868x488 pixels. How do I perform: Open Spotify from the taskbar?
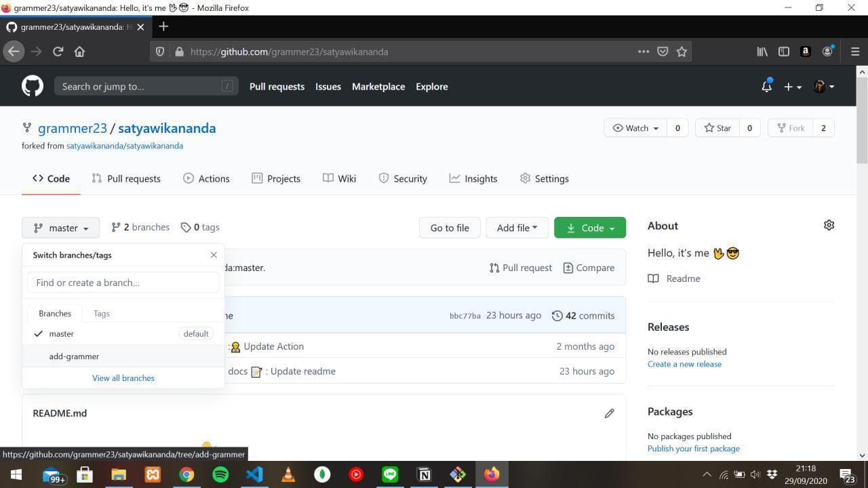(220, 474)
